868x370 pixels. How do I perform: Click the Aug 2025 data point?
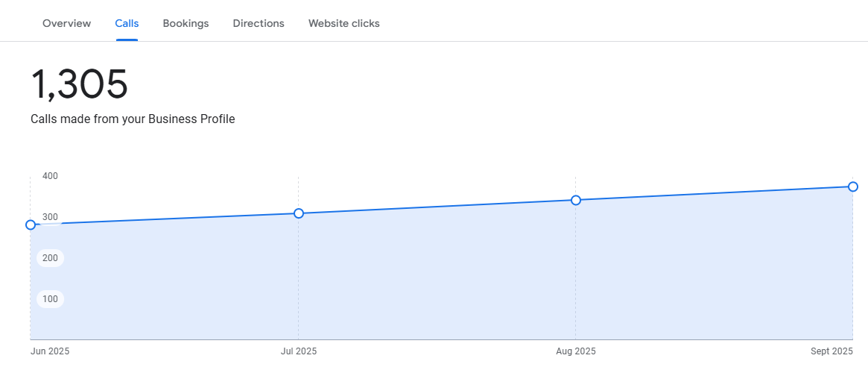click(x=576, y=200)
